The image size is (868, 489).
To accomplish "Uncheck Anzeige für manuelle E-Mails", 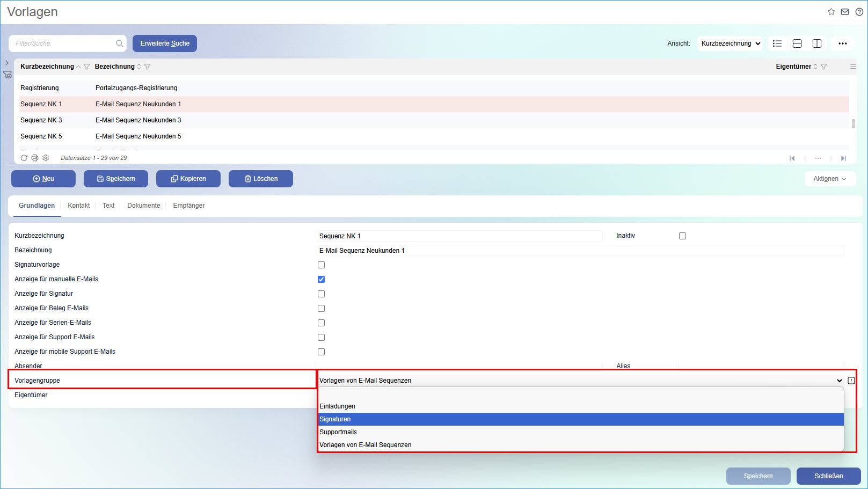I will pos(321,279).
